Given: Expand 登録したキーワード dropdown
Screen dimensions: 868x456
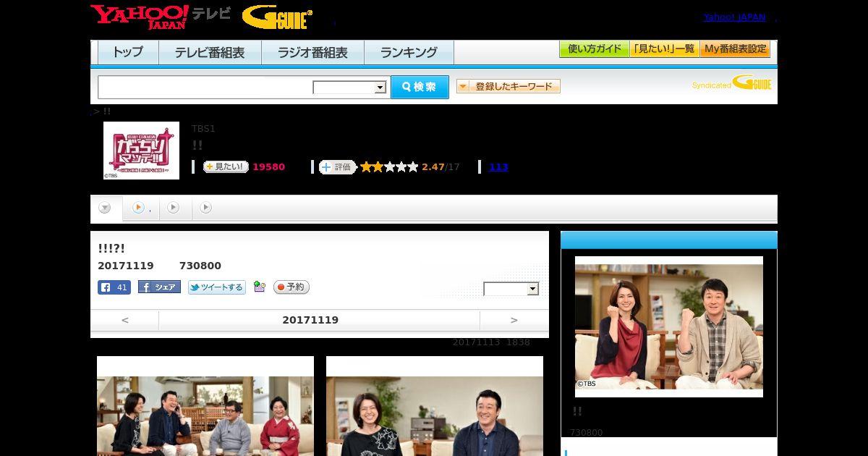Looking at the screenshot, I should (508, 86).
